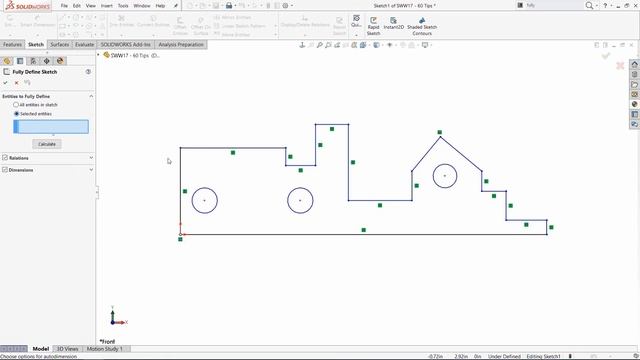Open the Design Library task pane icon

pyautogui.click(x=634, y=74)
